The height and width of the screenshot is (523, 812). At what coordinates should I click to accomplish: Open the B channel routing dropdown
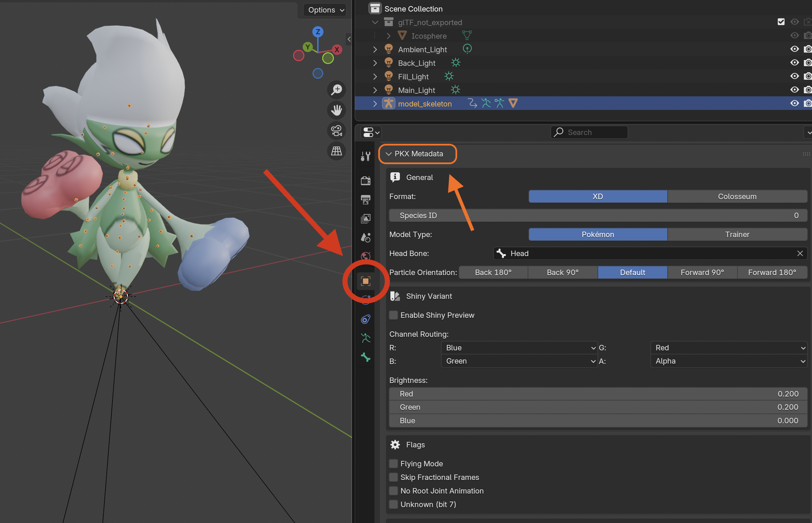pyautogui.click(x=519, y=361)
